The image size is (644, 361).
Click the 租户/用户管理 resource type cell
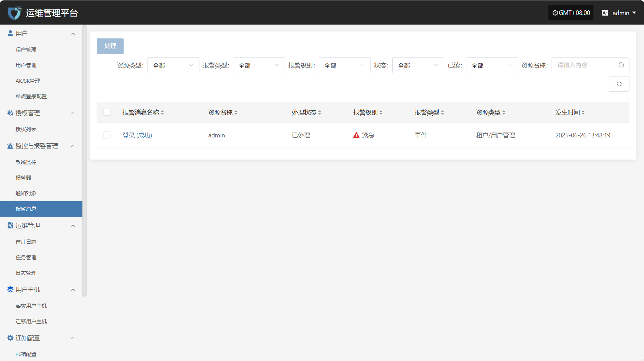[x=495, y=135]
